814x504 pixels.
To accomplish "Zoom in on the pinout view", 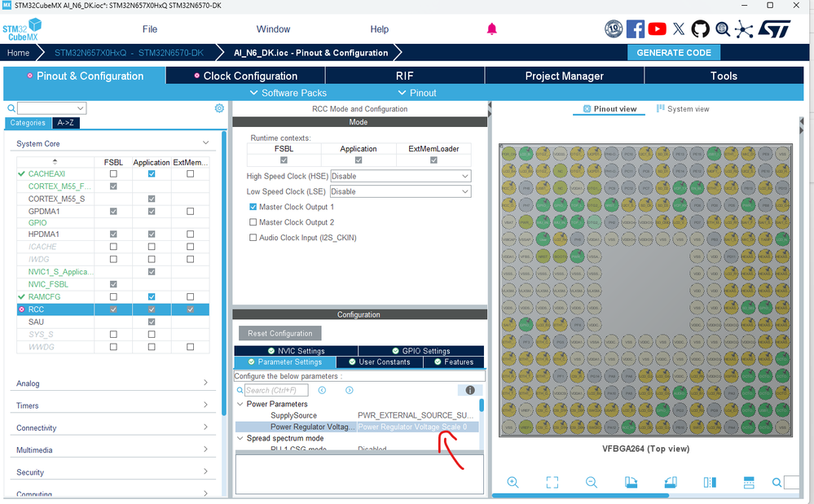I will 513,482.
